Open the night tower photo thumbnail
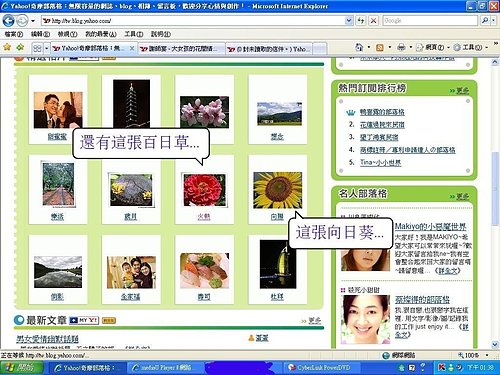The width and height of the screenshot is (500, 375). click(x=131, y=104)
